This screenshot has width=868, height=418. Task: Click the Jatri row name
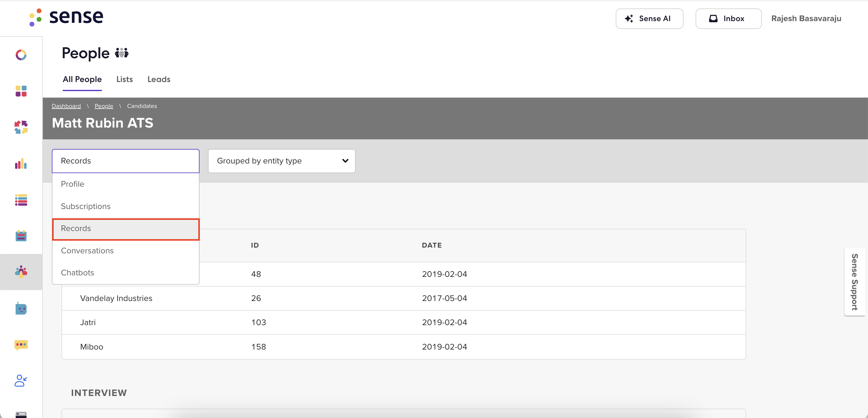click(x=88, y=323)
